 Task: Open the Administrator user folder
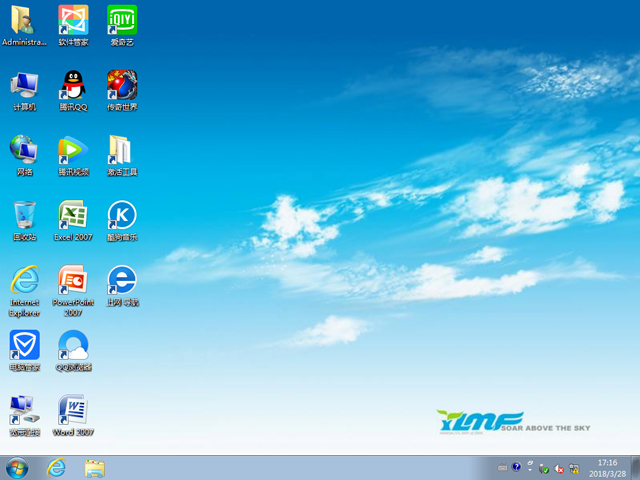coord(24,20)
